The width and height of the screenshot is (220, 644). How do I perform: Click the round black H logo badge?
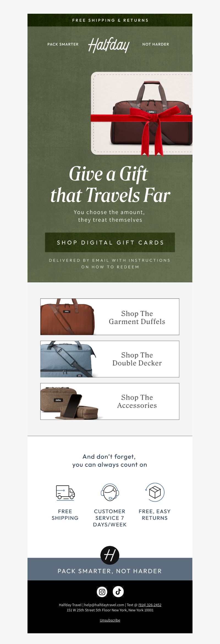[110, 555]
